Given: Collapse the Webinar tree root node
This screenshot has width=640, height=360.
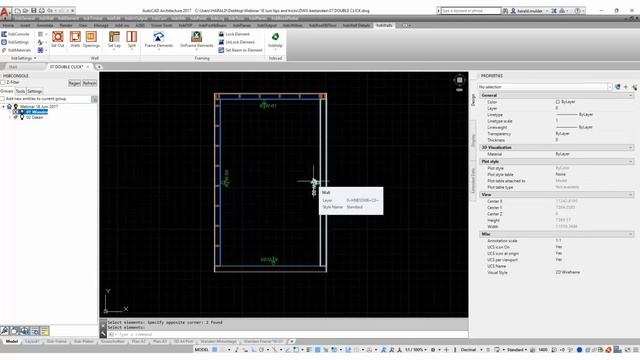Looking at the screenshot, I should point(4,107).
